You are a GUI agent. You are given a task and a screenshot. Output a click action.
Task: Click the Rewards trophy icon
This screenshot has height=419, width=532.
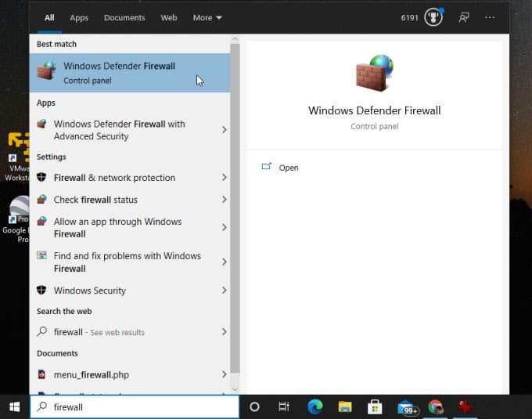point(433,17)
